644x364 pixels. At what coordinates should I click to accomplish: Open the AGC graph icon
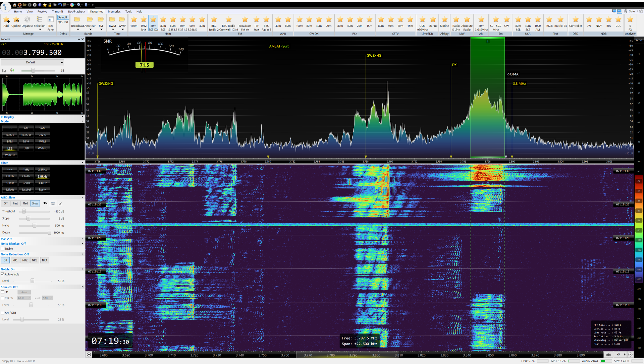pos(60,203)
